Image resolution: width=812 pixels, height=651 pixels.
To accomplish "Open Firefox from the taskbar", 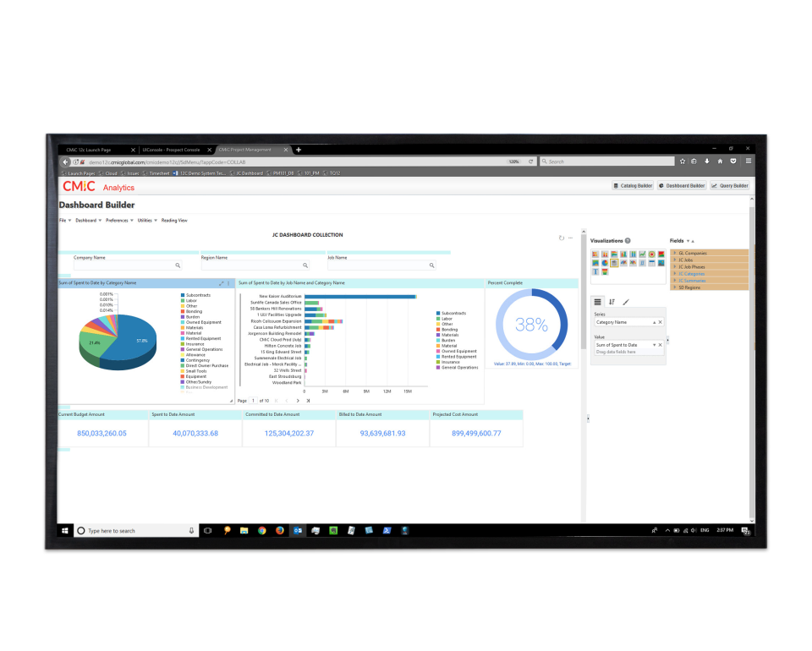I will (280, 530).
